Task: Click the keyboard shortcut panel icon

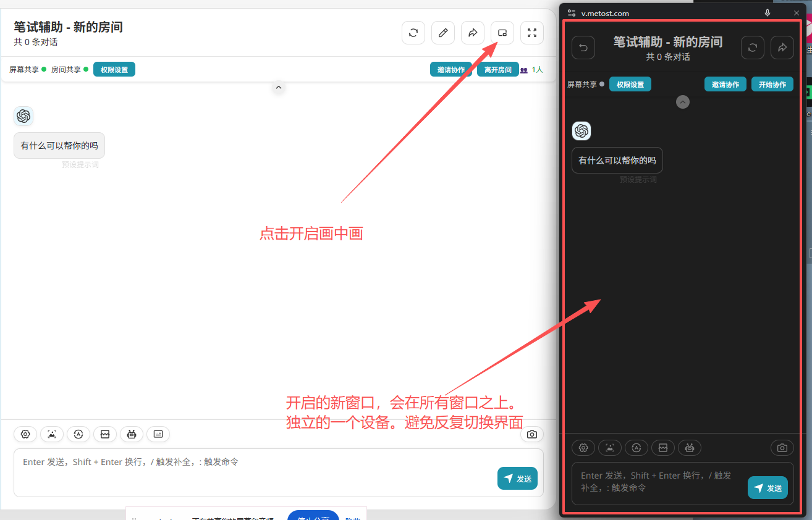Action: coord(158,434)
